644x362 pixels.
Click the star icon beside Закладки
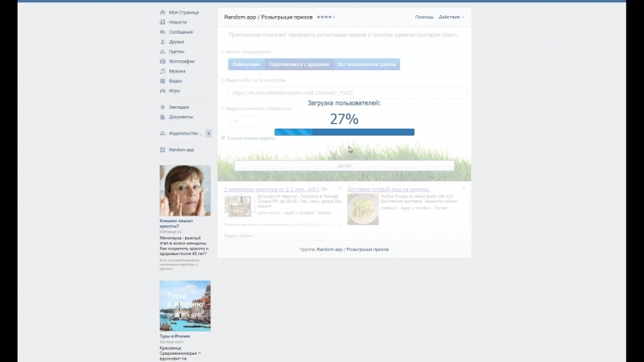click(x=163, y=107)
